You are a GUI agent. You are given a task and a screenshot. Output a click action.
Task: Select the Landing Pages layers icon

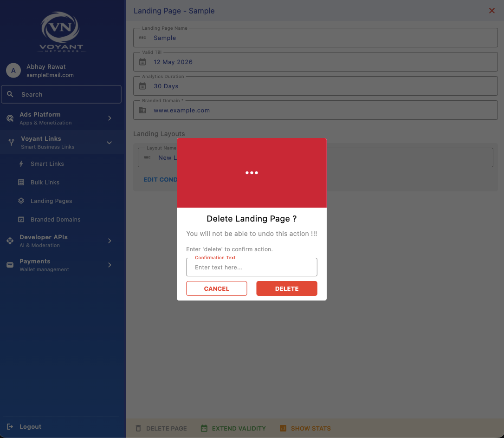(x=21, y=201)
